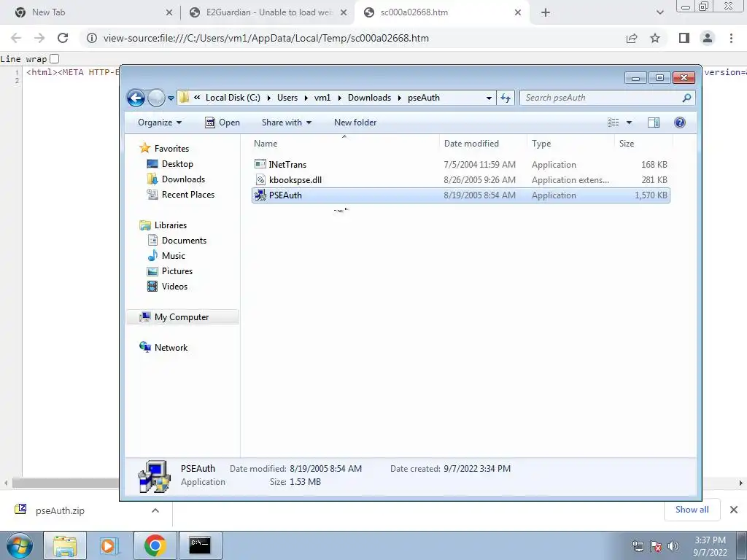
Task: Click Downloads breadcrumb in address bar
Action: tap(369, 98)
